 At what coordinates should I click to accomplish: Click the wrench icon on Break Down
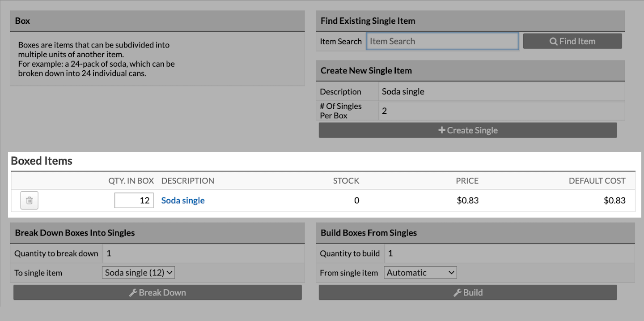[133, 293]
